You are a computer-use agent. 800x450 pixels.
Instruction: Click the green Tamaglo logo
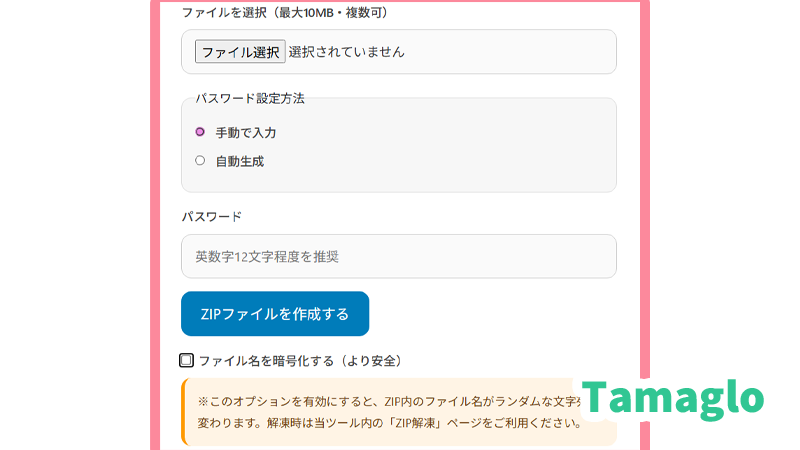672,398
